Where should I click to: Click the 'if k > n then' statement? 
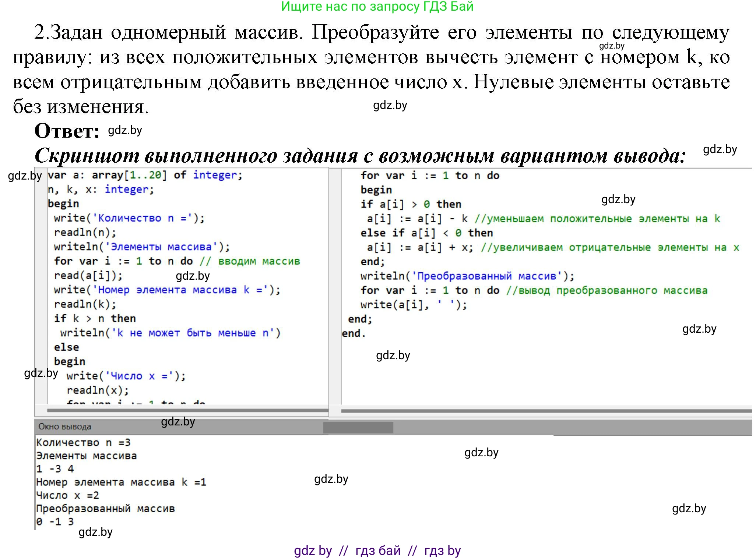click(x=95, y=319)
